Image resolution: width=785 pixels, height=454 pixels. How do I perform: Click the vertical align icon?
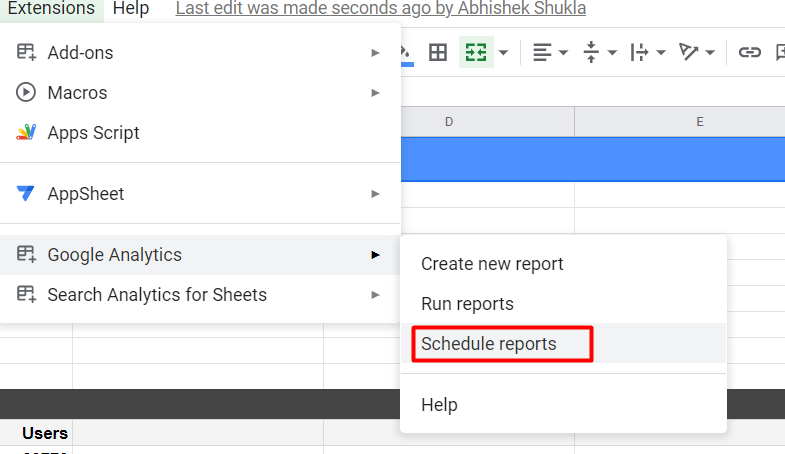point(591,52)
